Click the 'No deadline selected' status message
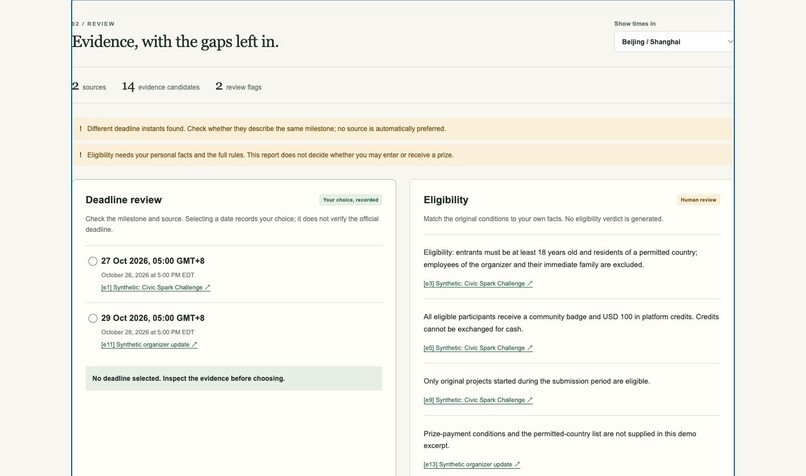806x476 pixels. coord(234,378)
